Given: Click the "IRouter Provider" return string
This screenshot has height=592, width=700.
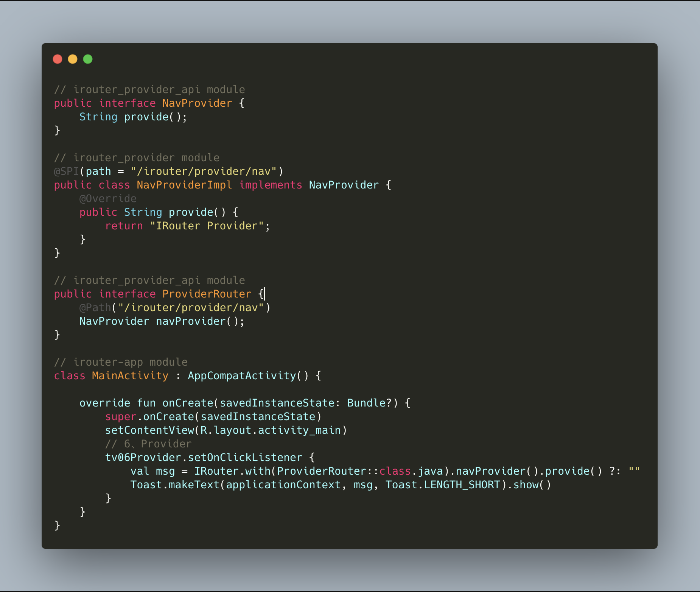Looking at the screenshot, I should point(207,226).
